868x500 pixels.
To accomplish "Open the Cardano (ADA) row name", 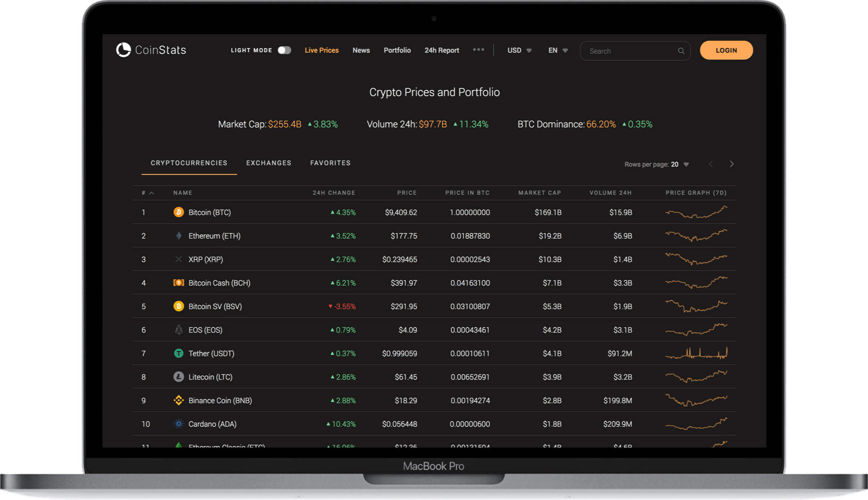I will click(212, 424).
